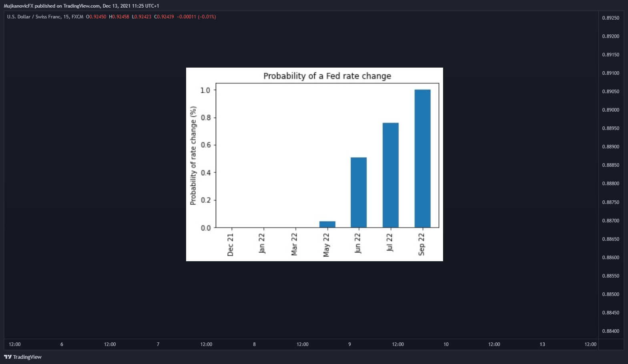Click the 'Jan 22' x-axis label
The image size is (628, 364).
(x=262, y=243)
